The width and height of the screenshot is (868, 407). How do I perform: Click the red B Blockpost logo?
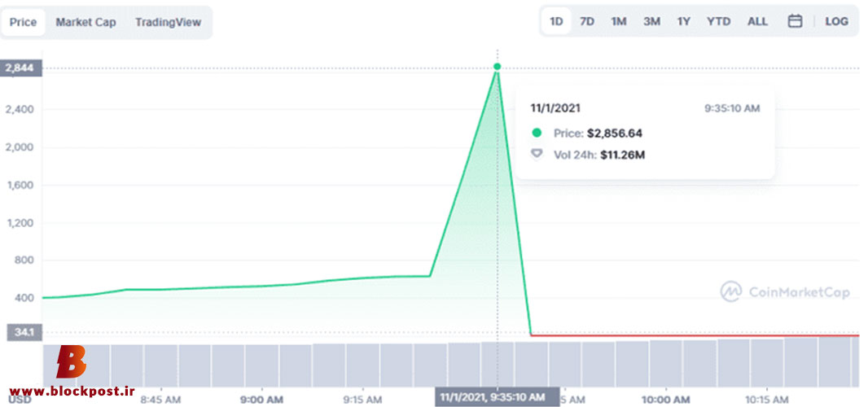(72, 362)
